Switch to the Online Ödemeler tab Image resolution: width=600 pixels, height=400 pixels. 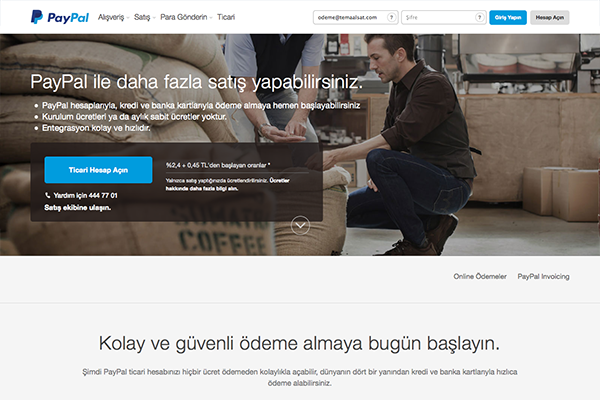pyautogui.click(x=480, y=276)
